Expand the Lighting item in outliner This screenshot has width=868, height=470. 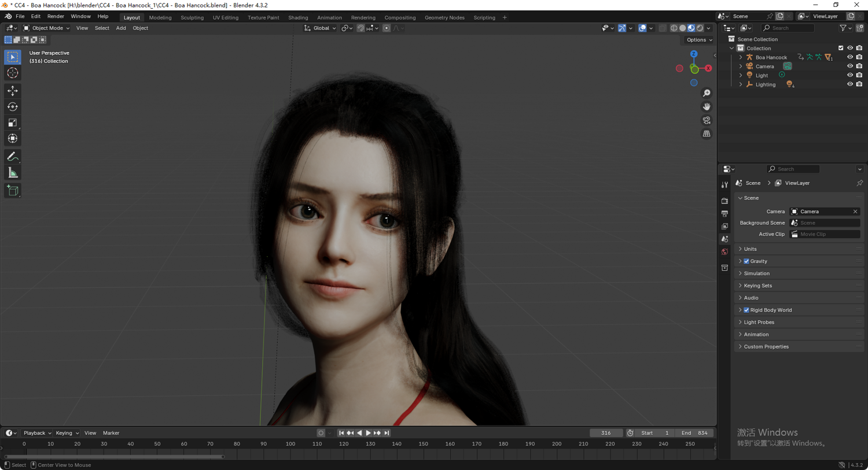(741, 84)
